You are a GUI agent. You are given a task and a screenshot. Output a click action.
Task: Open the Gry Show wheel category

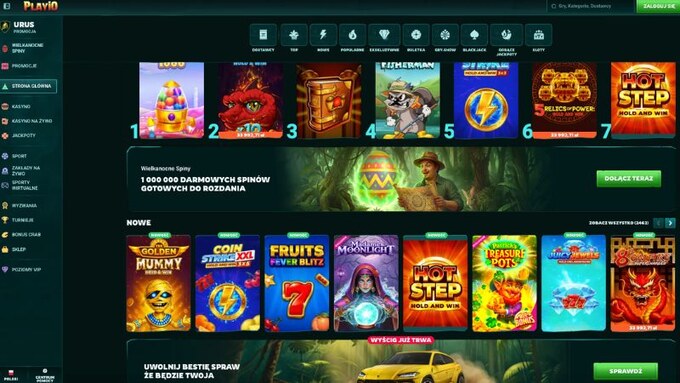point(445,35)
